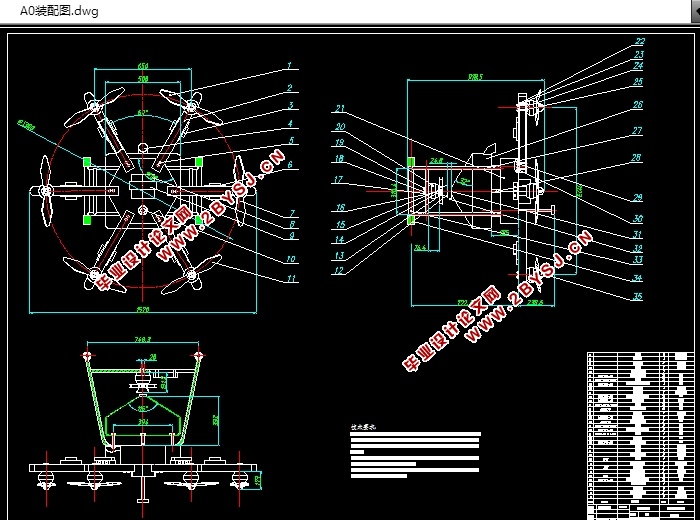Viewport: 700px width, 520px height.
Task: Click the 技术要求 heading
Action: click(x=363, y=427)
